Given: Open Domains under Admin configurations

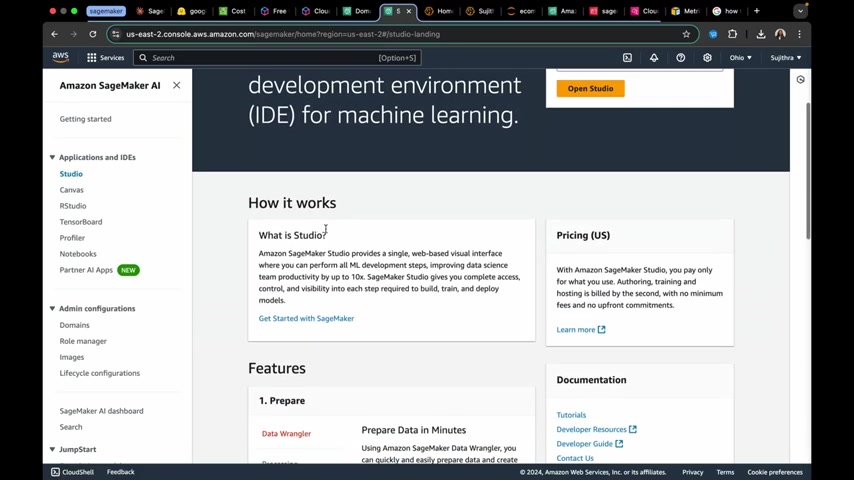Looking at the screenshot, I should click(75, 325).
